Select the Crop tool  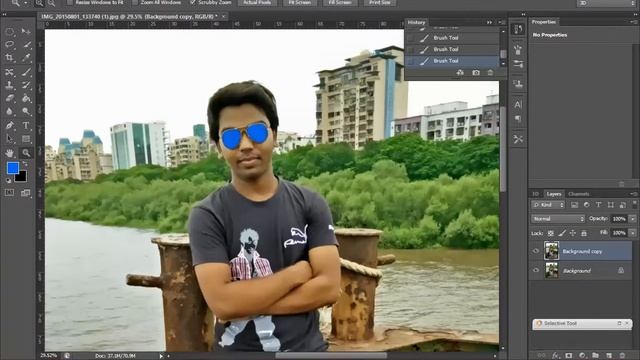point(9,58)
